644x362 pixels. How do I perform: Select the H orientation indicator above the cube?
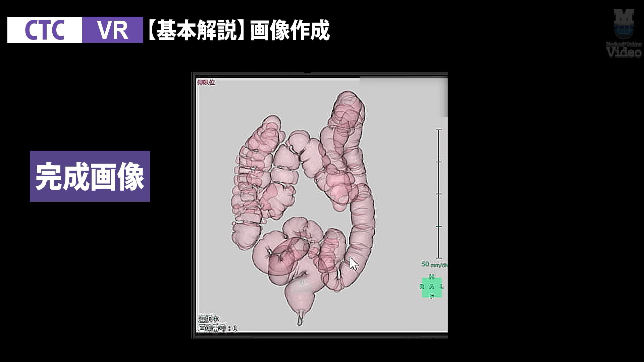431,276
